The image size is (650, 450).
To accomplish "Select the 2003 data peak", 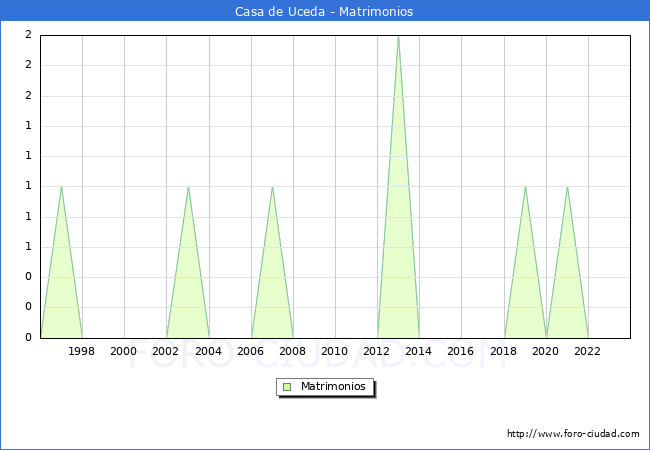I will coord(188,187).
